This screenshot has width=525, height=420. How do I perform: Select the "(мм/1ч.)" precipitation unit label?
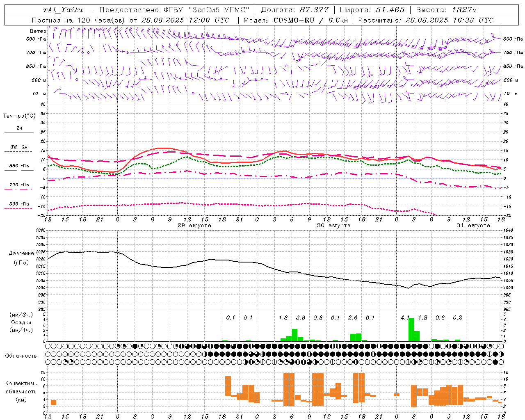point(21,330)
